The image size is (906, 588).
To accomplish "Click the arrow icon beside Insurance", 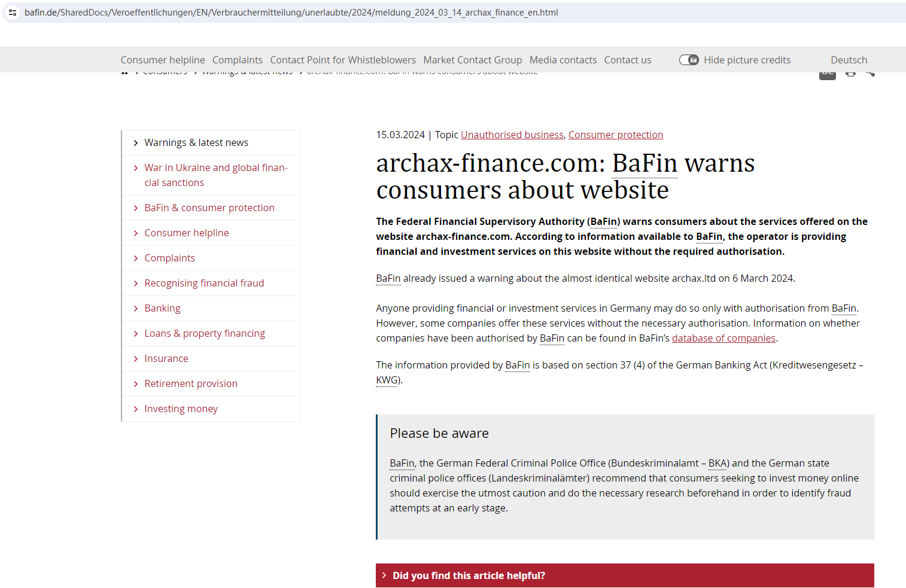I will point(136,359).
